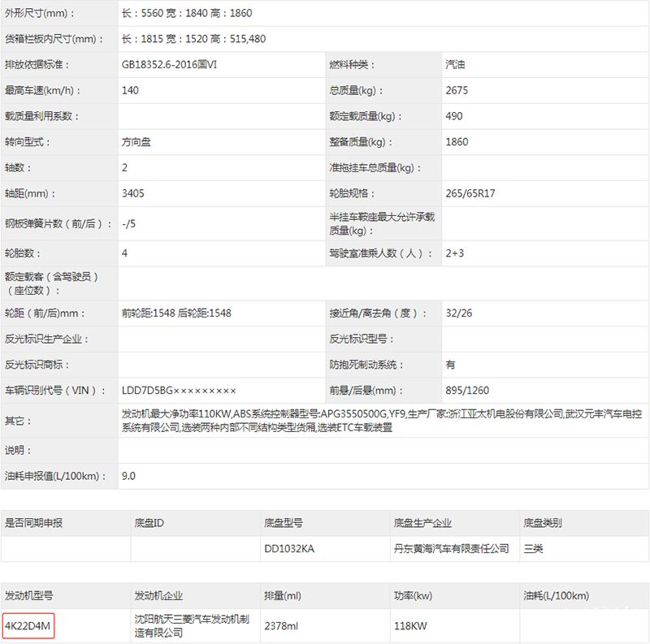Select total mass value 2675
Image resolution: width=650 pixels, height=644 pixels.
457,90
